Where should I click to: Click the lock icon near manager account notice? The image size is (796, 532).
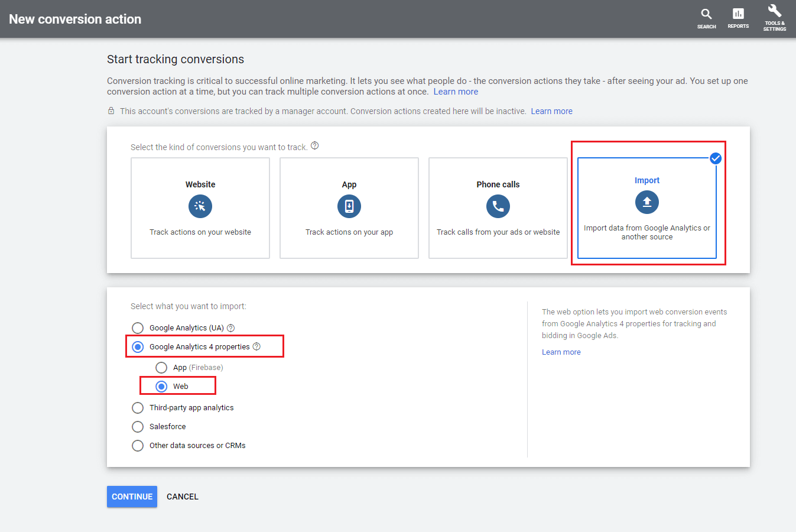click(111, 111)
